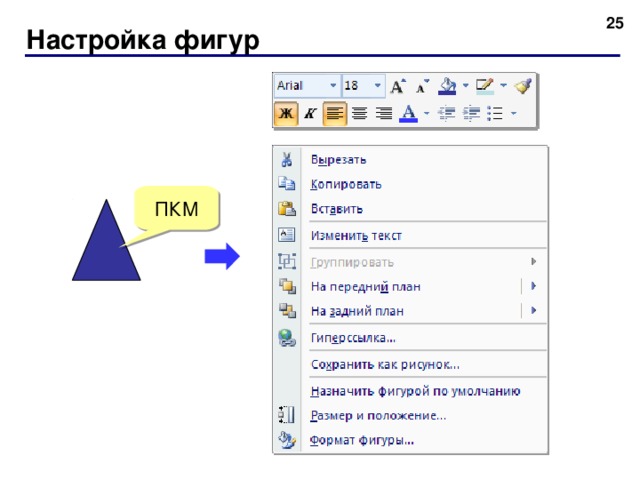
Task: Click edit text icon beside Изменить текст
Action: pos(287,235)
